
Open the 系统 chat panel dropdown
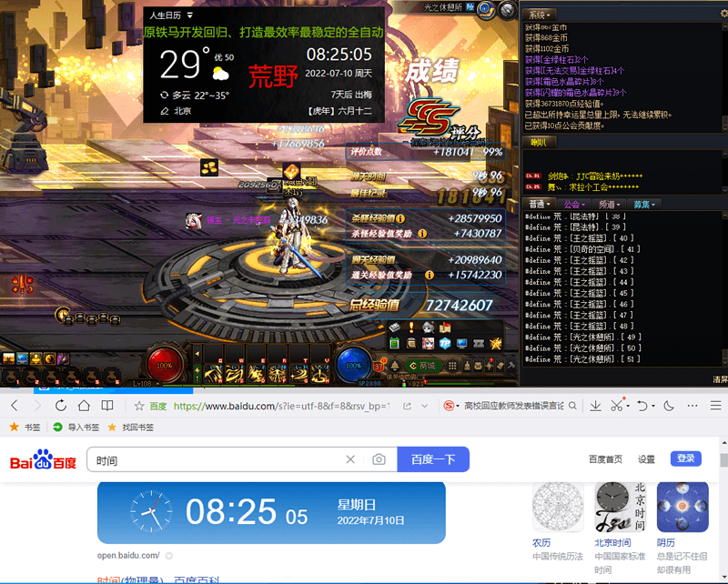click(x=540, y=15)
